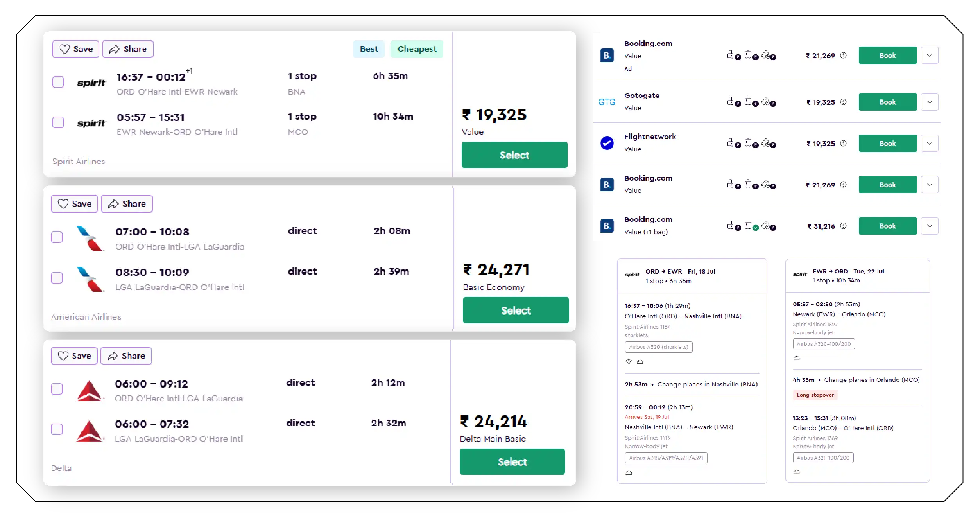Select the checkbox on Delta's 06:00 return leg
The width and height of the screenshot is (980, 517).
point(57,429)
